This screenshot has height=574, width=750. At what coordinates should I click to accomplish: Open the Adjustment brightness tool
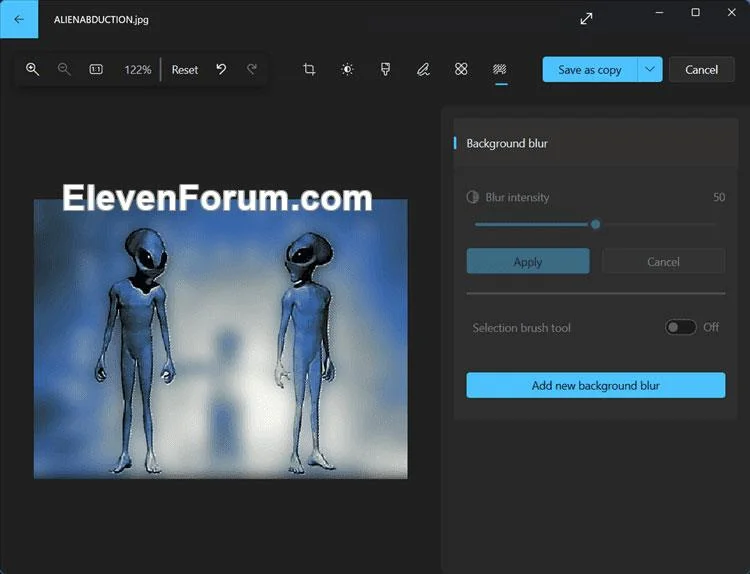coord(347,69)
